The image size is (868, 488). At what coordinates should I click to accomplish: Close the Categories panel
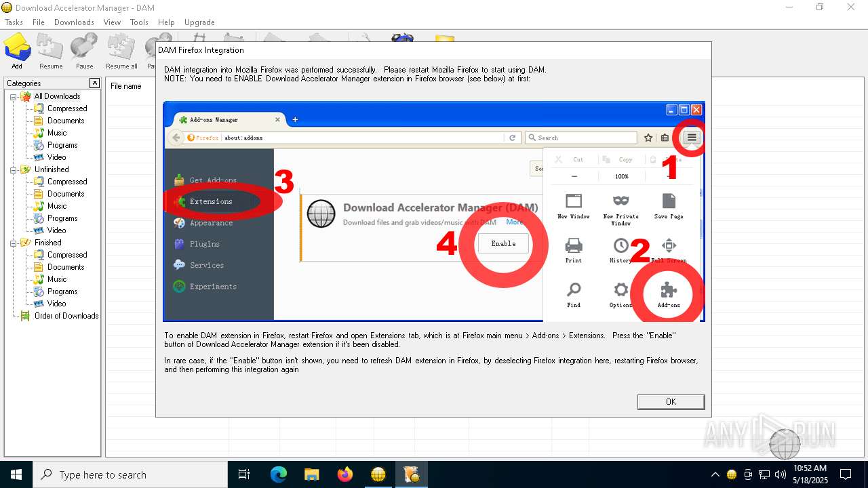point(94,83)
